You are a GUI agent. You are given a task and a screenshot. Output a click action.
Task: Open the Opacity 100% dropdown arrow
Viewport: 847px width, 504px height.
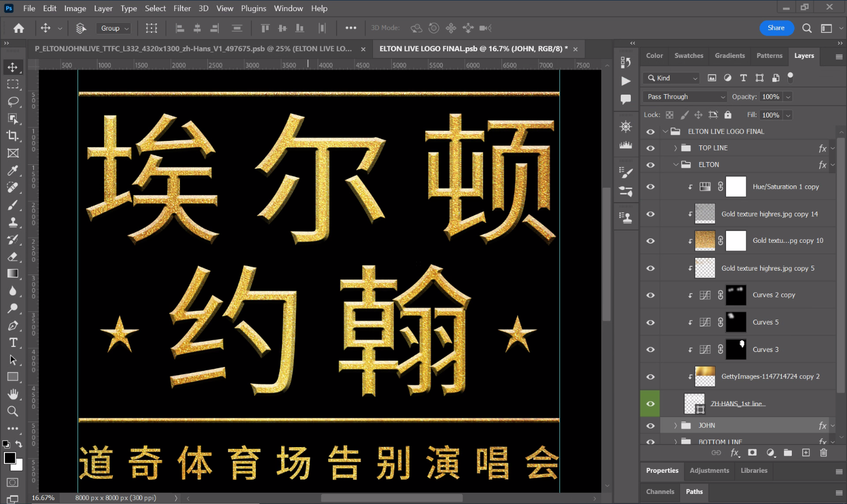[x=788, y=97]
